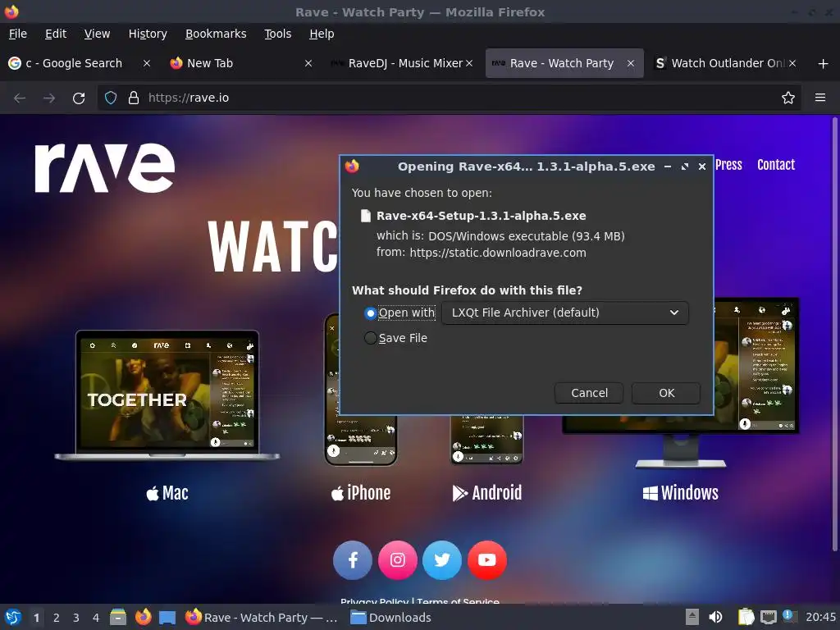Open the clipboard manager tray icon
This screenshot has width=840, height=630.
[x=745, y=618]
